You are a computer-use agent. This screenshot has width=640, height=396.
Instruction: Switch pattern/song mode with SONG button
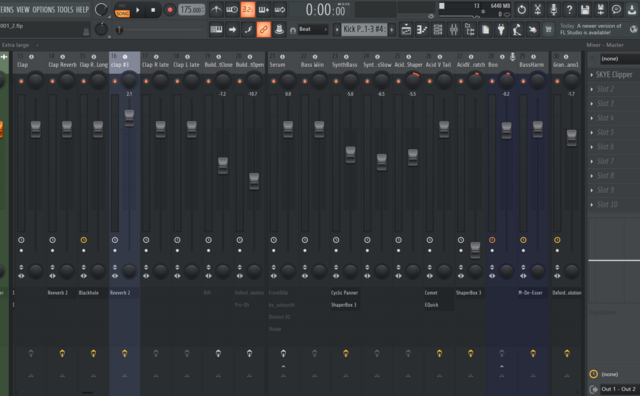[x=122, y=13]
